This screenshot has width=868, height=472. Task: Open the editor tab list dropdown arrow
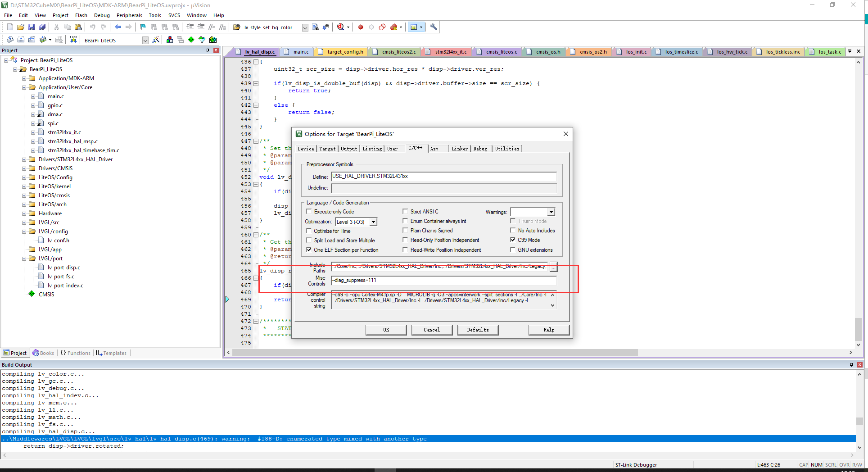click(x=850, y=51)
